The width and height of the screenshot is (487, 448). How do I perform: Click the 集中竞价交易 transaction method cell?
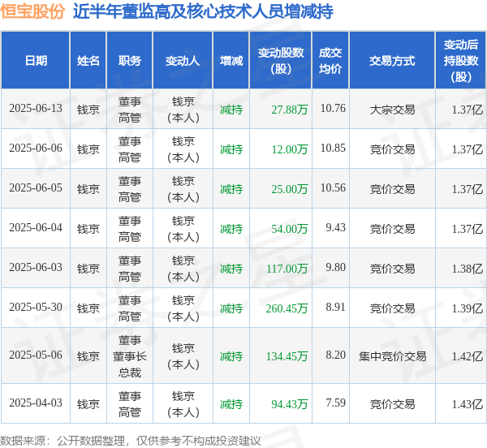point(392,356)
